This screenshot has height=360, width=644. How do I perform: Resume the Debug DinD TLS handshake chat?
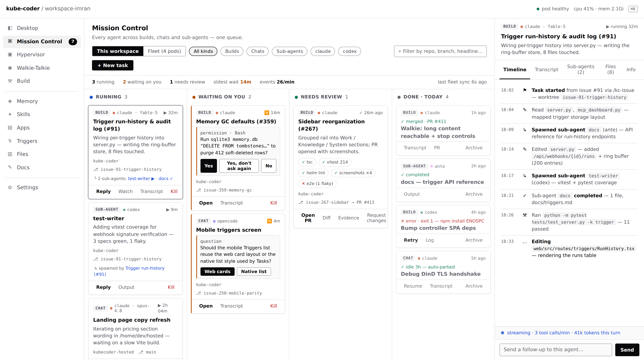pos(413,286)
